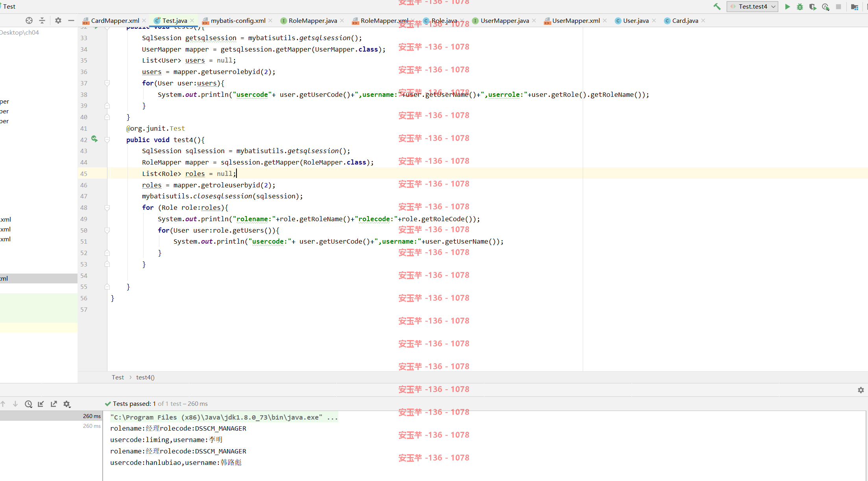
Task: Click the Test breadcrumb
Action: (118, 377)
